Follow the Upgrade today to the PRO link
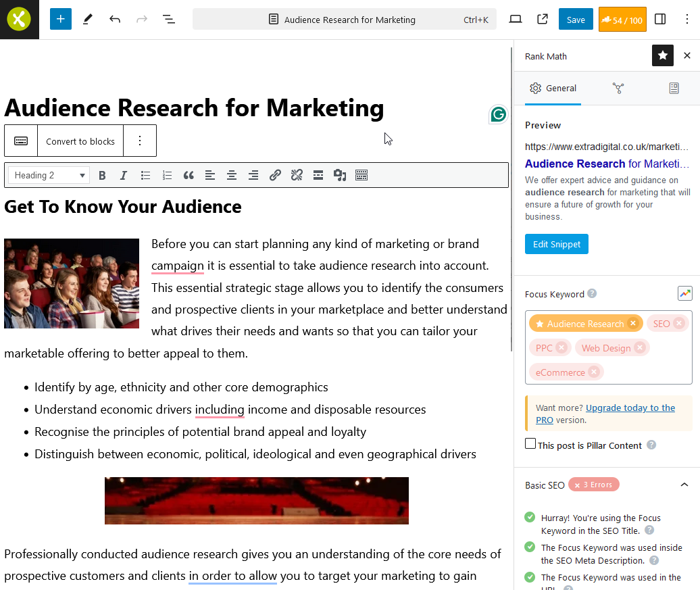This screenshot has height=590, width=700. pos(630,408)
